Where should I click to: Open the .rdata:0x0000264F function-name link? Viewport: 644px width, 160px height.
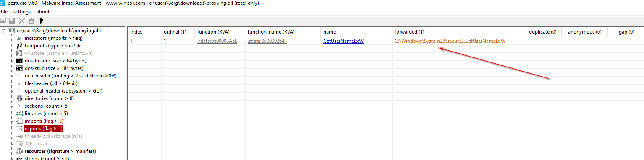tap(267, 41)
